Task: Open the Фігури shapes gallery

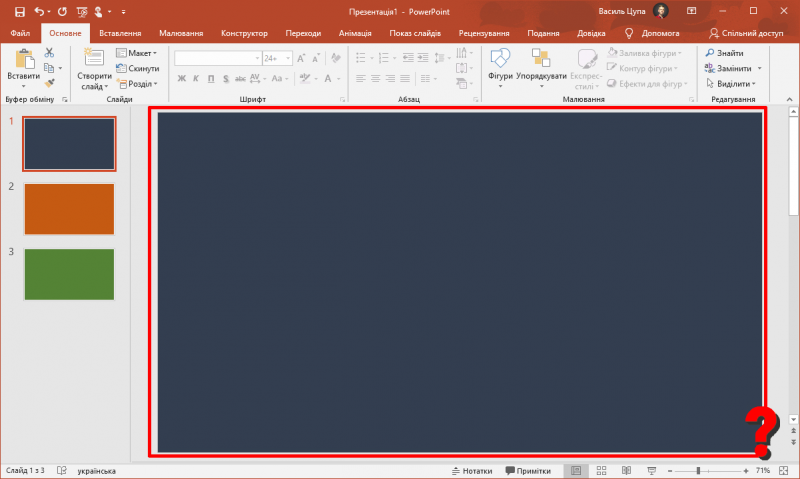Action: (x=500, y=66)
